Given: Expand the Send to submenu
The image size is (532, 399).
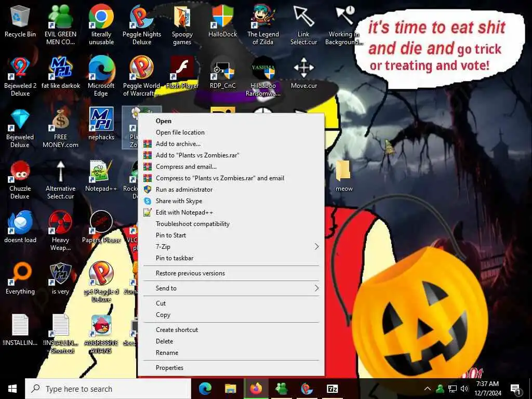Looking at the screenshot, I should (x=231, y=288).
